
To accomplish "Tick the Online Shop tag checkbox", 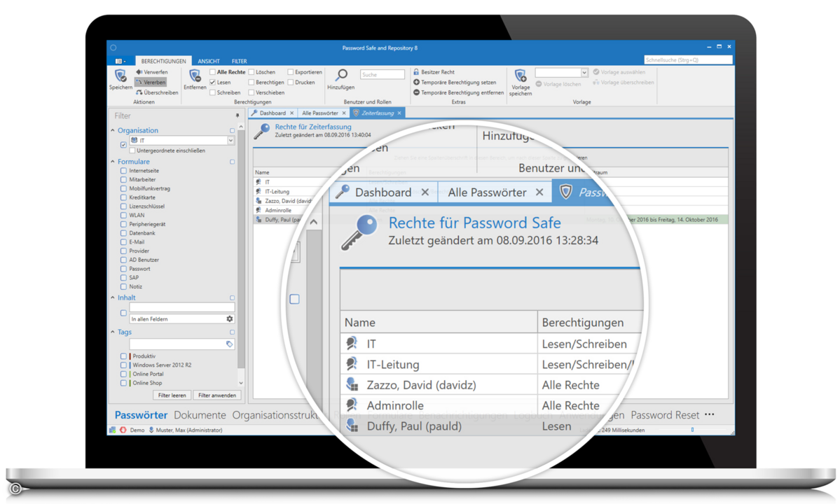I will (x=124, y=382).
